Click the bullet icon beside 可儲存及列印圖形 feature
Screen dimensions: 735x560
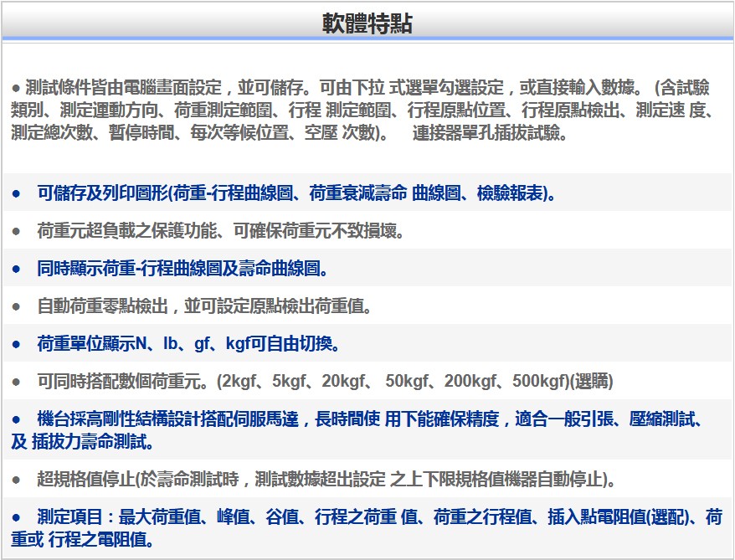(x=17, y=194)
